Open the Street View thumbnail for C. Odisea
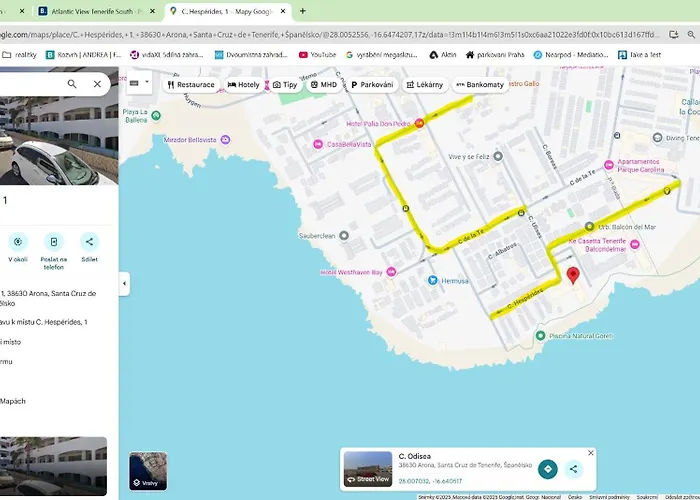 pos(366,468)
